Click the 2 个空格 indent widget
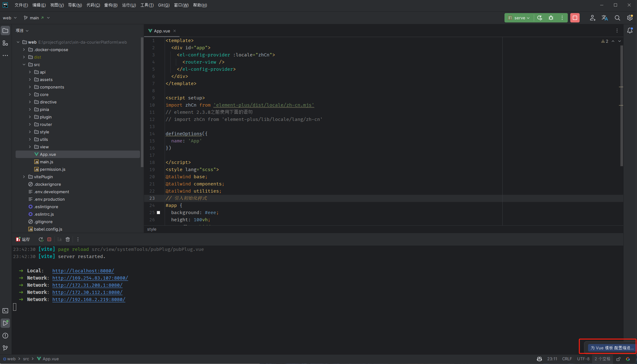The image size is (637, 364). [x=602, y=359]
